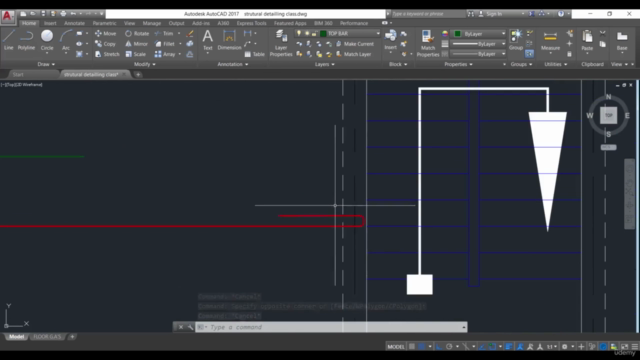Expand the Layers panel
The width and height of the screenshot is (640, 360).
[x=324, y=64]
